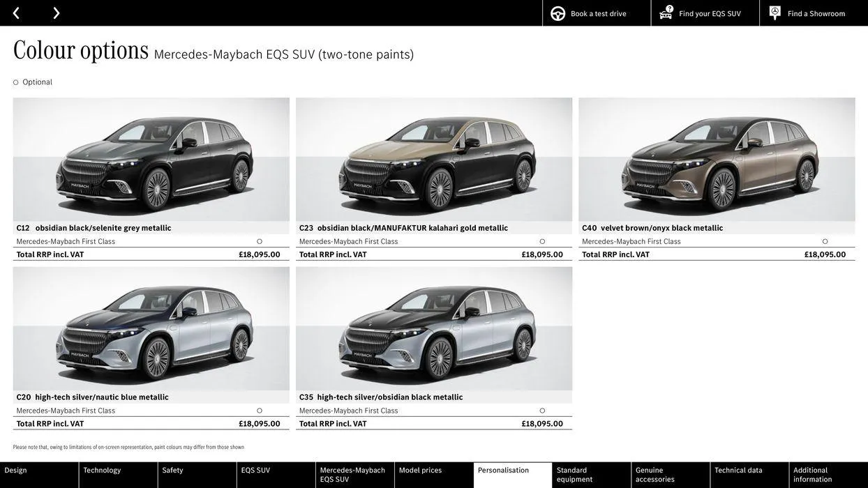Image resolution: width=868 pixels, height=488 pixels.
Task: Click the paint colour disclaimer footnote
Action: 128,448
